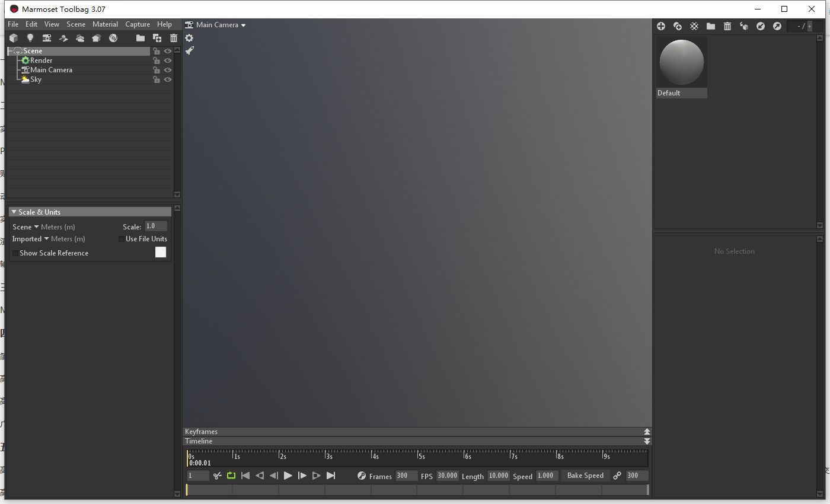Lock the Main Camera object
This screenshot has width=830, height=504.
click(x=157, y=70)
